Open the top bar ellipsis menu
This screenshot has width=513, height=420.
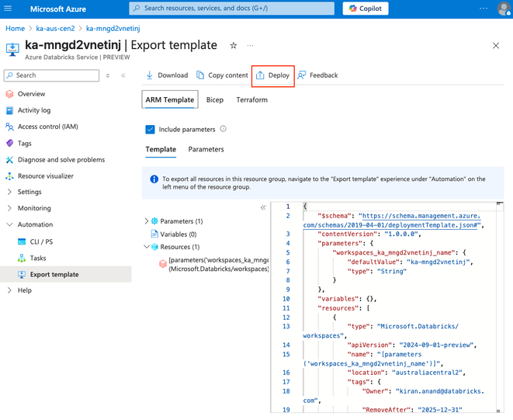[484, 9]
